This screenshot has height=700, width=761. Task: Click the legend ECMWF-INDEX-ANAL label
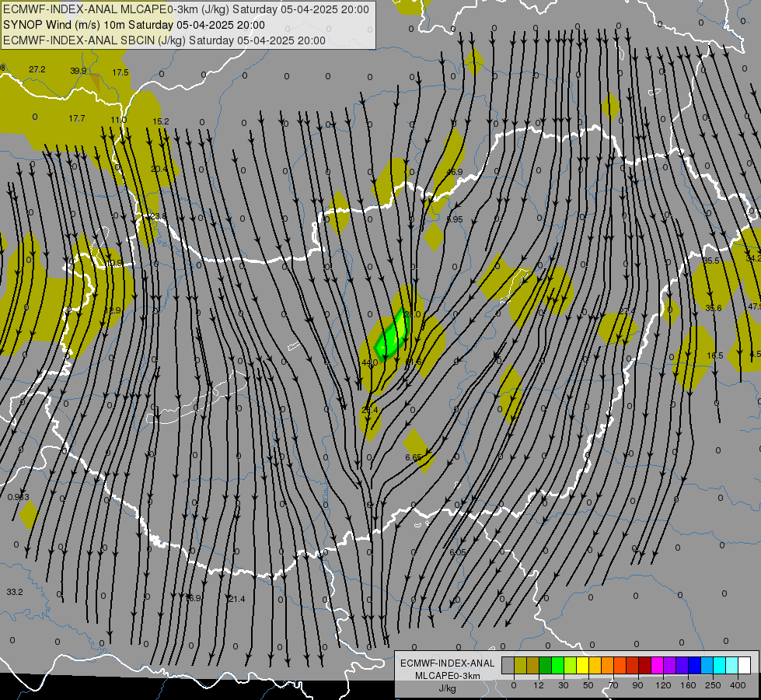coord(448,663)
